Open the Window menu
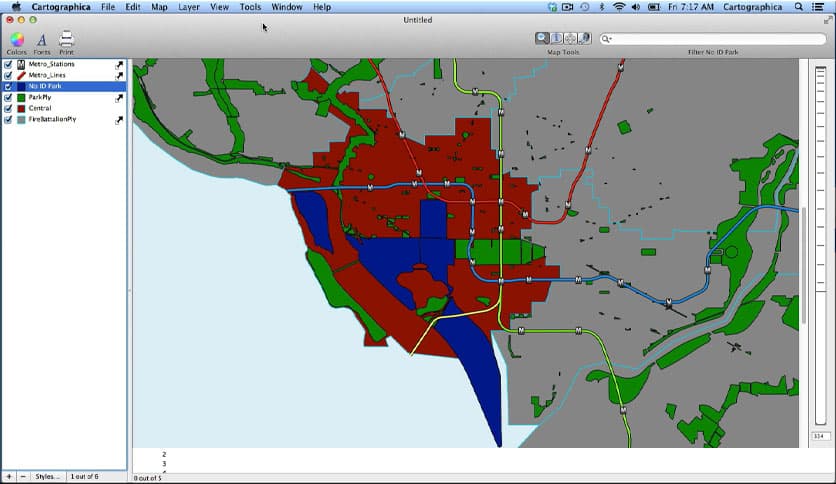This screenshot has width=836, height=484. click(x=286, y=7)
